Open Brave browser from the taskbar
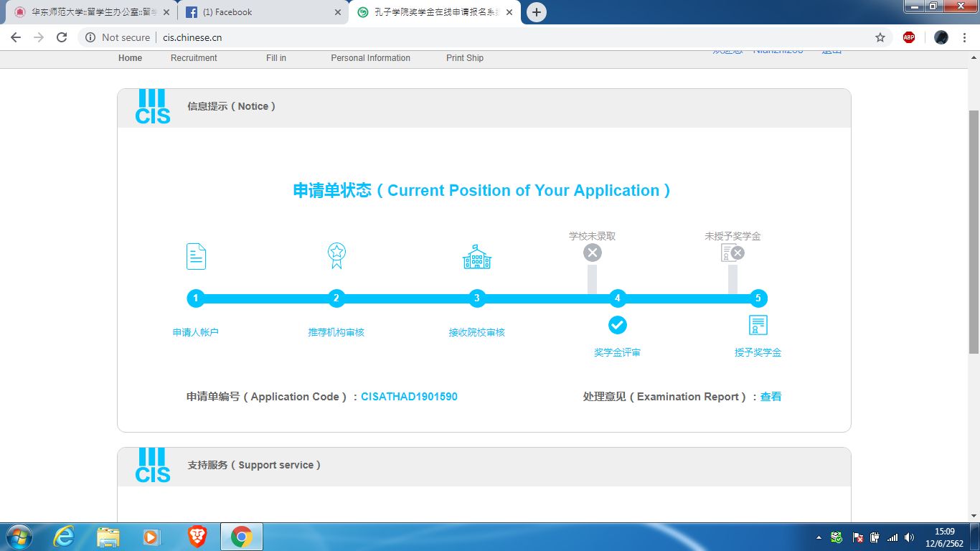The height and width of the screenshot is (551, 980). point(197,537)
